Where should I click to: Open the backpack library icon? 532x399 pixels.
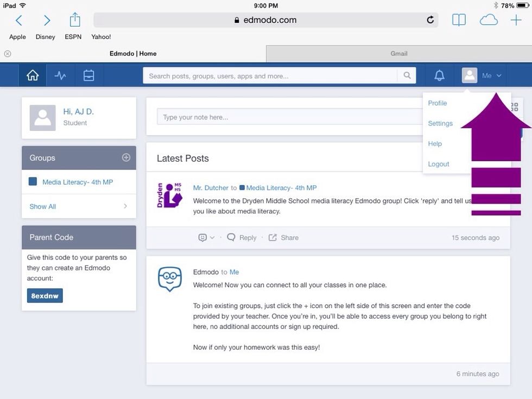tap(88, 76)
